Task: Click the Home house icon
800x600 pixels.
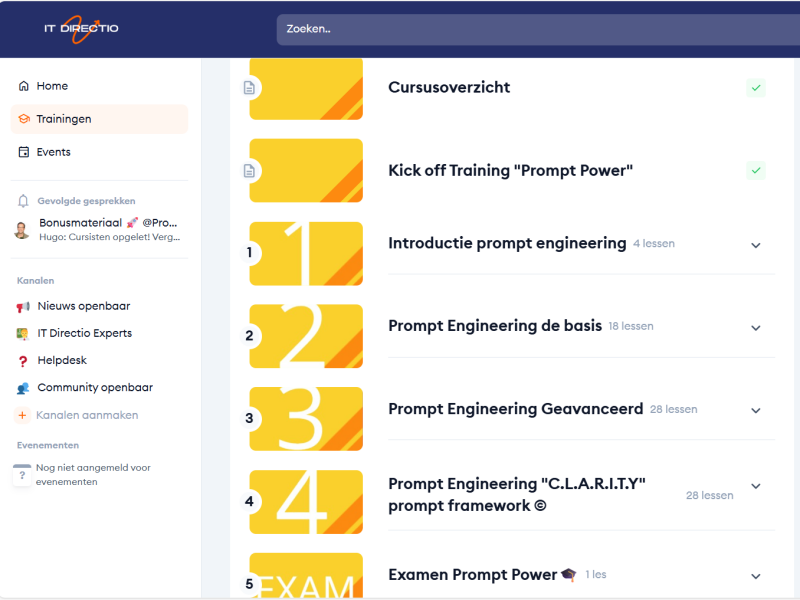Action: (24, 86)
